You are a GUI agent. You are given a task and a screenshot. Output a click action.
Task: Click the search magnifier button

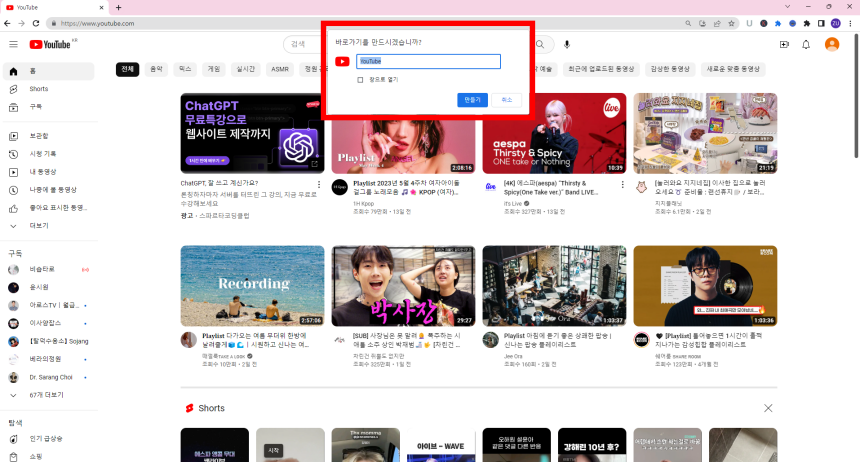pos(540,44)
